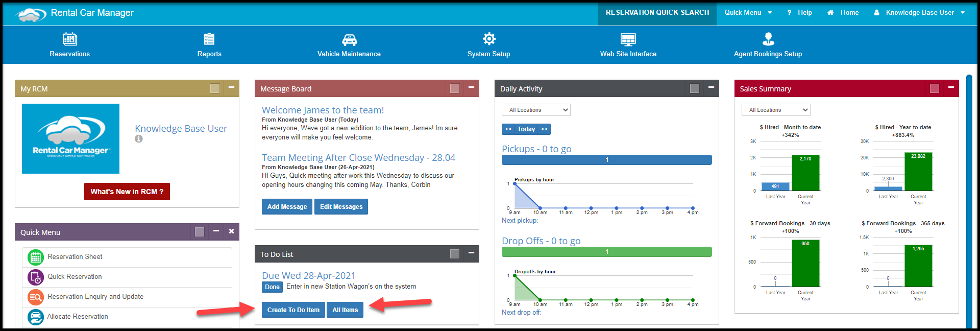Minimize the Sales Summary panel

click(x=951, y=88)
